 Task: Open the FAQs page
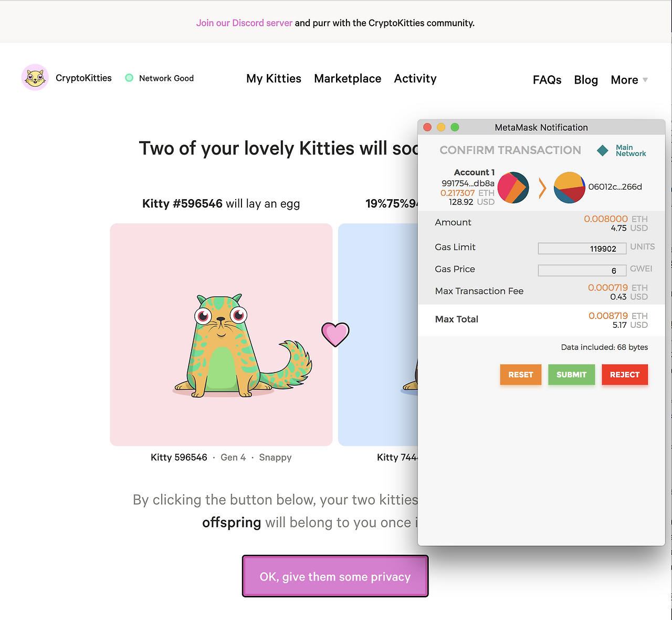(547, 80)
